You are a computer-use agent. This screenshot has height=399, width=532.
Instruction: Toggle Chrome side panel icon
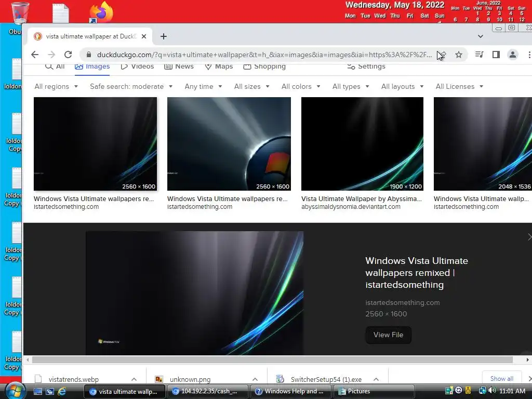tap(496, 54)
